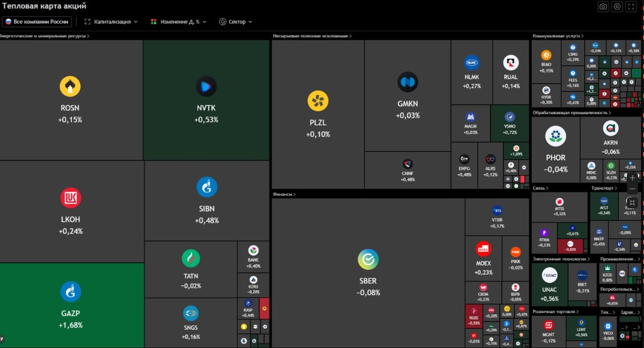Open the NLMK tile

[x=472, y=72]
